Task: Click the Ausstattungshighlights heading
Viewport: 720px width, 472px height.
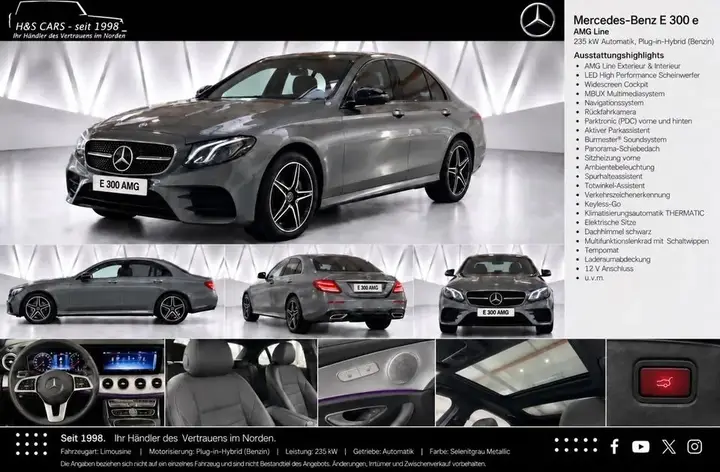Action: point(618,55)
